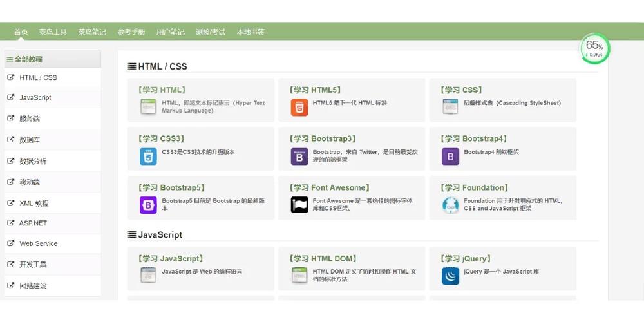644x322 pixels.
Task: Click the 'HTML5 是下一代 HTML 标准' description
Action: click(350, 103)
